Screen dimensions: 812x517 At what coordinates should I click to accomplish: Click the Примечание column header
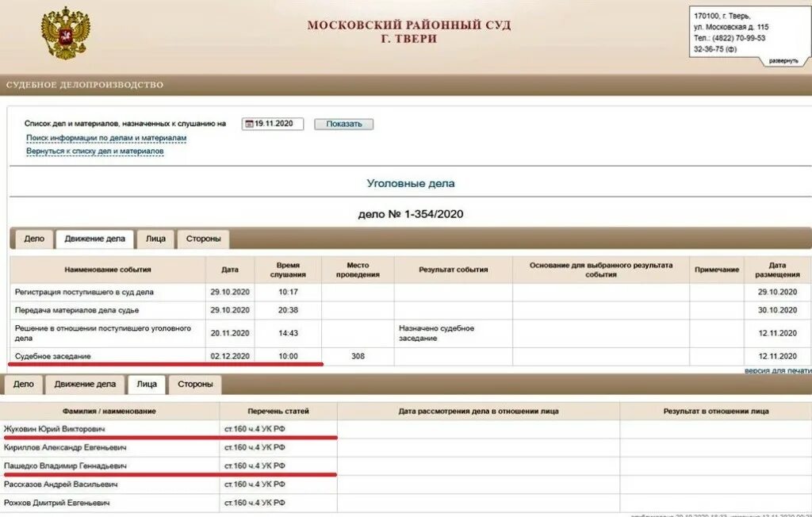[717, 270]
